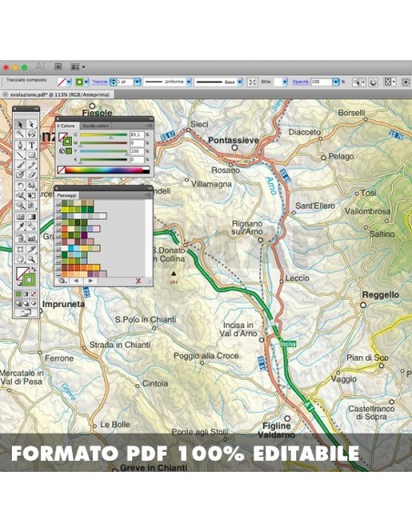Enable Draw Normal mode

18,303
